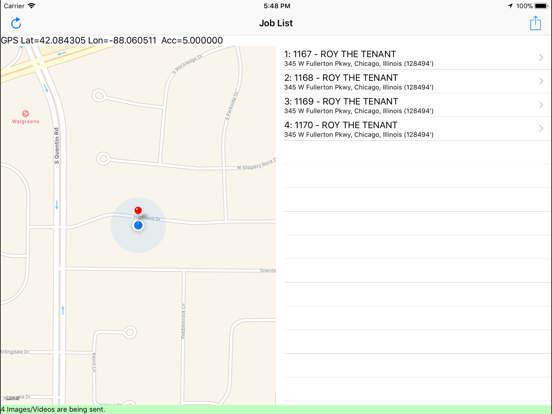Open job 1: 1167 - ROY THE TENANT
Image resolution: width=552 pixels, height=414 pixels.
(x=417, y=58)
